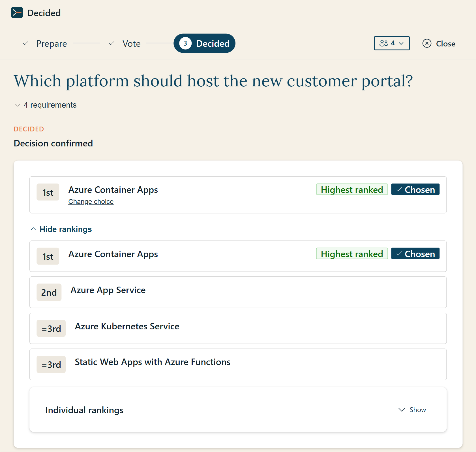Viewport: 476px width, 452px height.
Task: Click the participants people icon
Action: (x=384, y=43)
